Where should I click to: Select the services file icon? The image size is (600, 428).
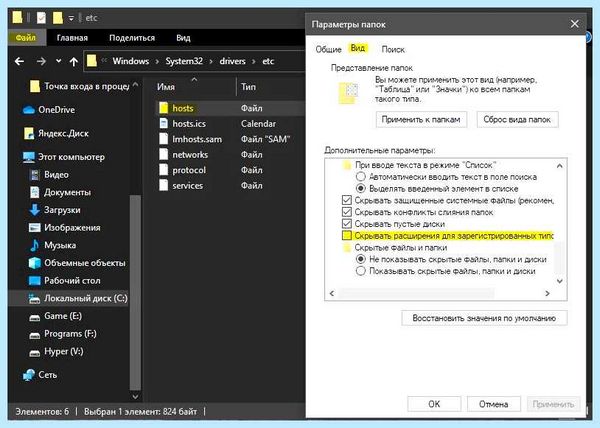coord(163,186)
